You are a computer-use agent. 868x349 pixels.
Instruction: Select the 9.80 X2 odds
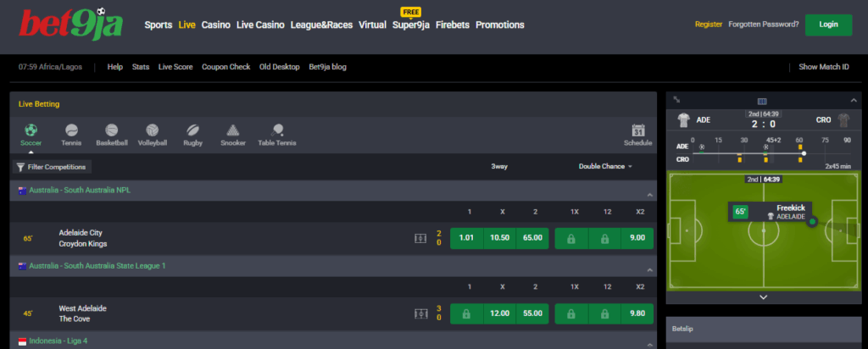[637, 313]
